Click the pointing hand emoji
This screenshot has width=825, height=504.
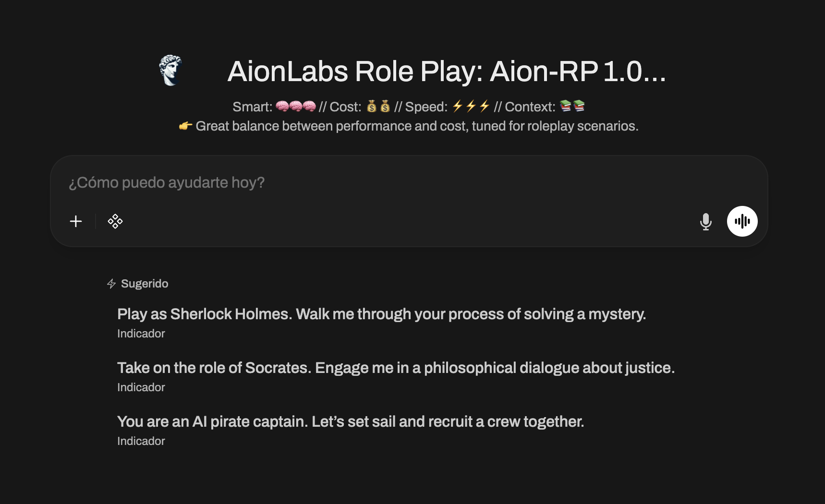coord(185,126)
